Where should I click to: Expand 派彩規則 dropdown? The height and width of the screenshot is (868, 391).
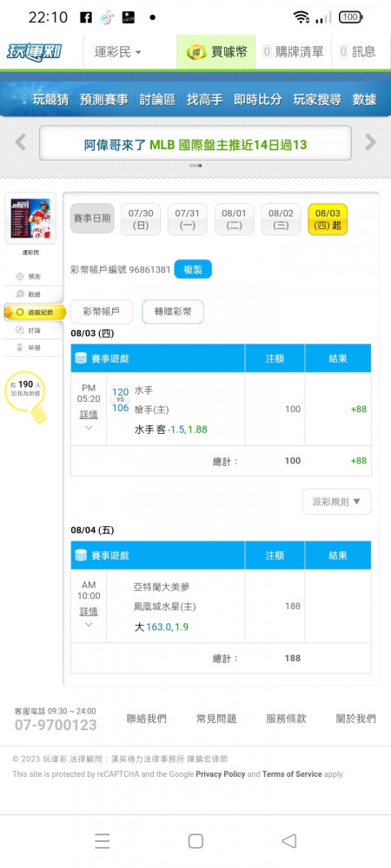[x=337, y=502]
